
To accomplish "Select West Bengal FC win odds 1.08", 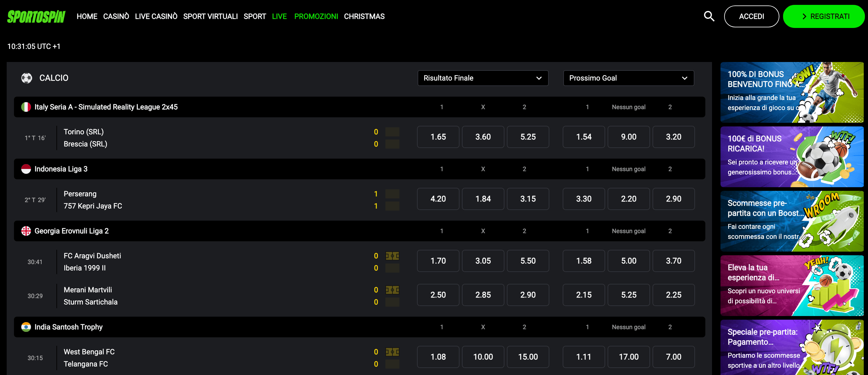I will click(438, 357).
